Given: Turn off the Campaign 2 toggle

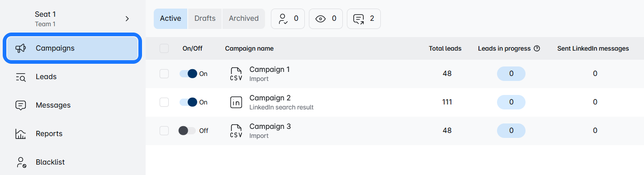Looking at the screenshot, I should 189,102.
